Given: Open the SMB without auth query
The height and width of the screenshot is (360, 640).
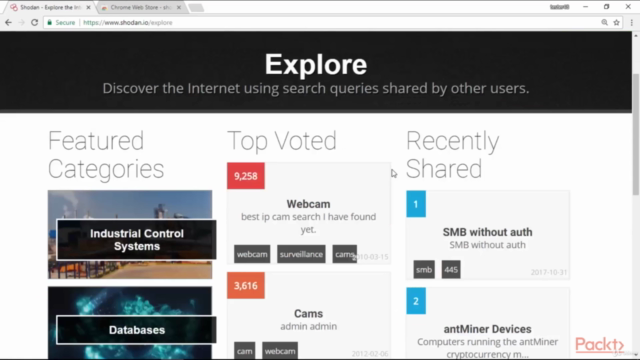Looking at the screenshot, I should (x=487, y=232).
